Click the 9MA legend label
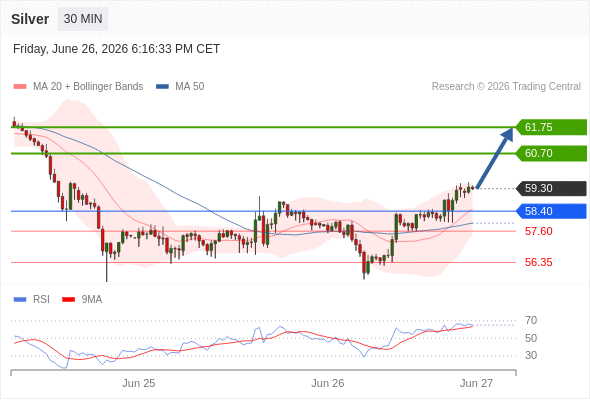Screen dimensions: 590x400 pyautogui.click(x=92, y=300)
